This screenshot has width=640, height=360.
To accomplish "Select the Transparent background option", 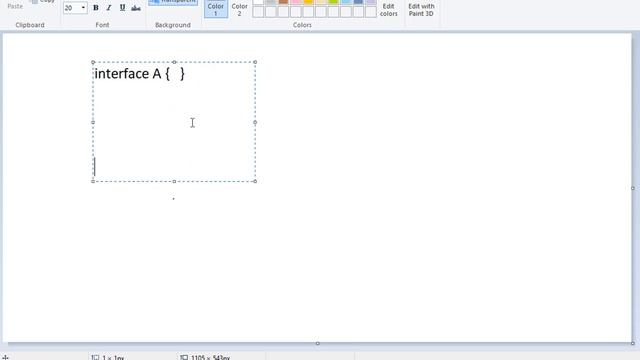I will point(173,2).
